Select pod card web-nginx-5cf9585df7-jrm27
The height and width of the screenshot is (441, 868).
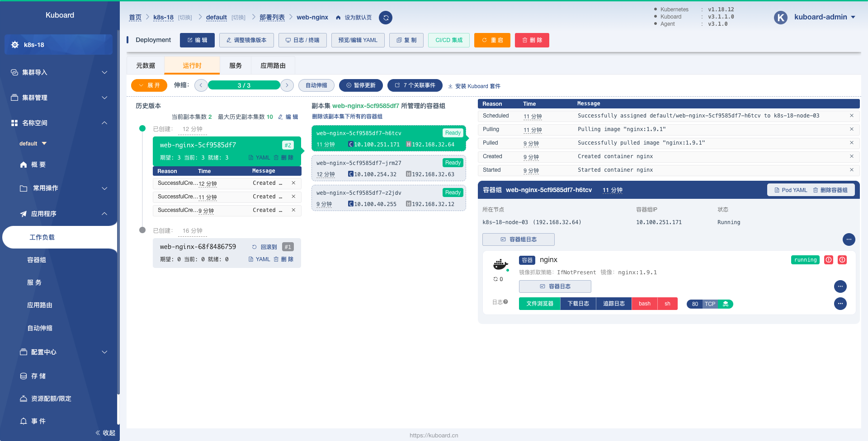coord(388,169)
